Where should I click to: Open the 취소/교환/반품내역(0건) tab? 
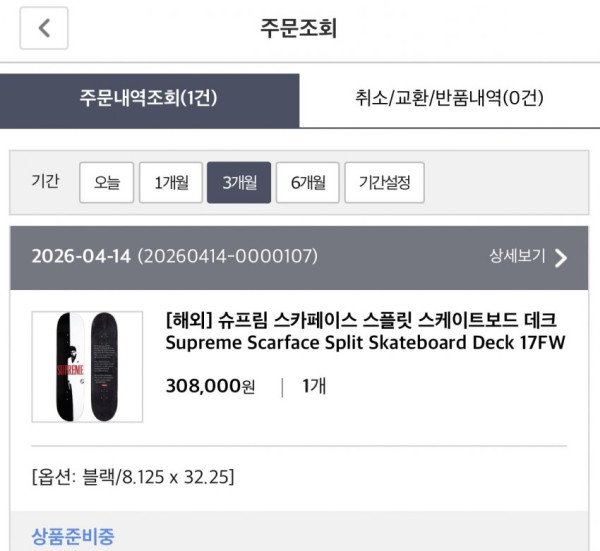[x=449, y=98]
